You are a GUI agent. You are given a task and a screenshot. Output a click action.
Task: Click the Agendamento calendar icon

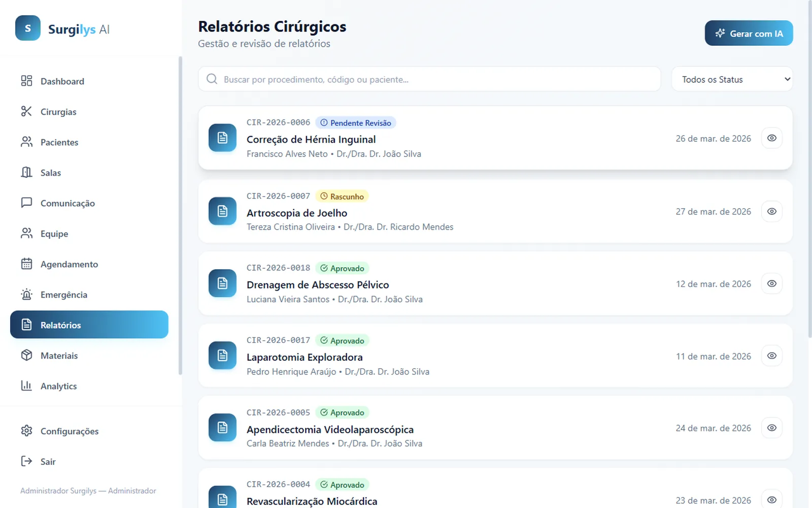[26, 264]
